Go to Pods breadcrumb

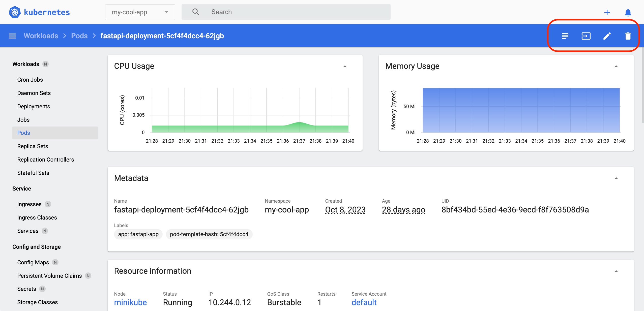click(x=79, y=36)
